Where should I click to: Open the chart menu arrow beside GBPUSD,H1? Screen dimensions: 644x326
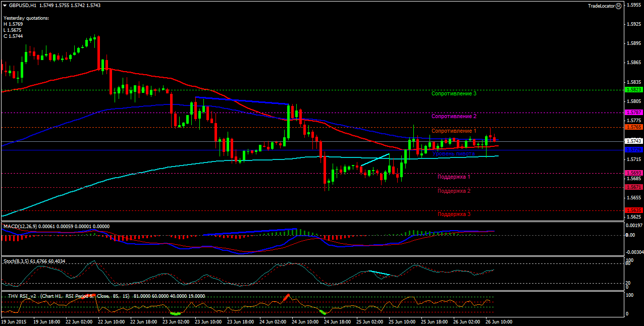click(x=5, y=5)
